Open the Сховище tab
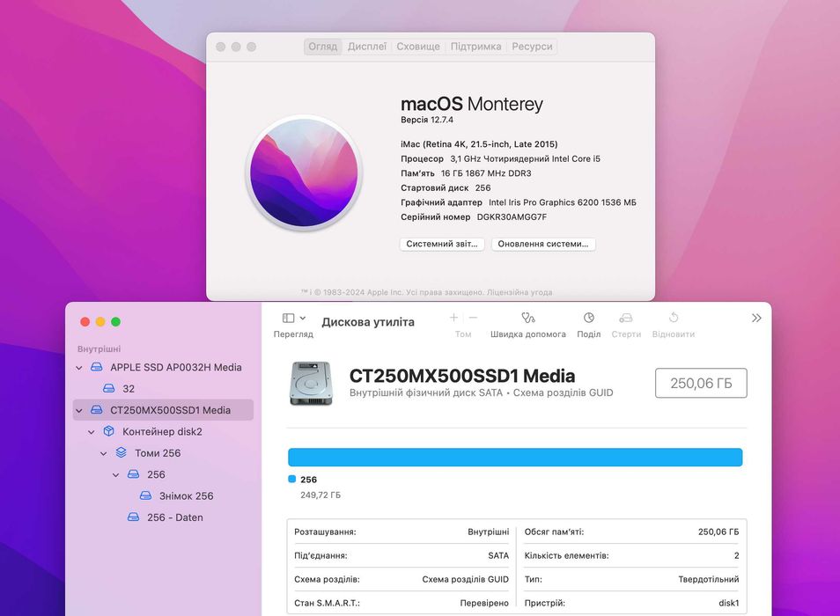Image resolution: width=840 pixels, height=616 pixels. (x=418, y=47)
